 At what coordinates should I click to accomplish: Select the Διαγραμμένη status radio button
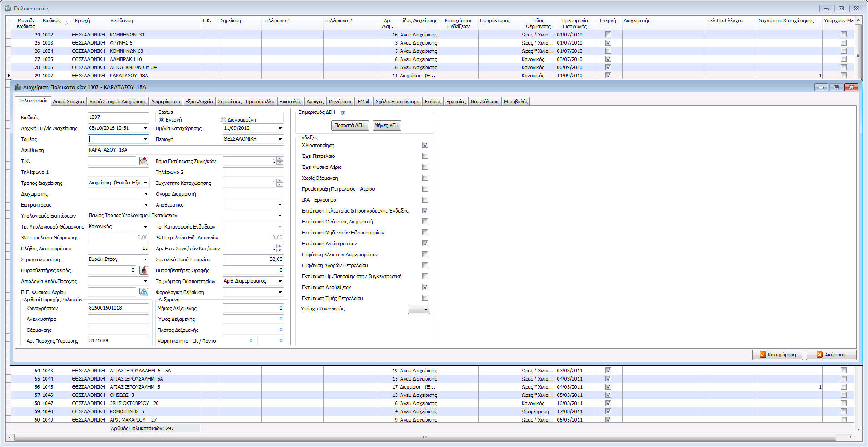(223, 120)
